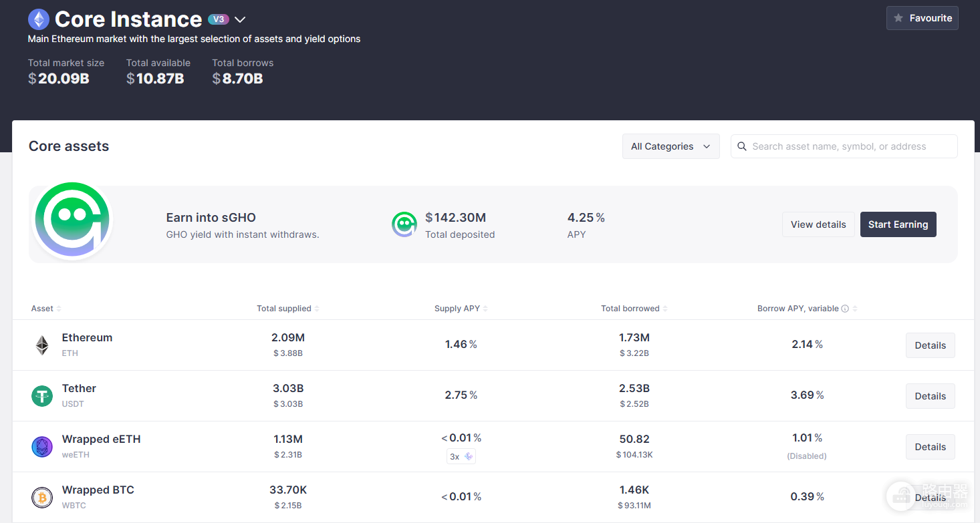
Task: Click the Core Instance title
Action: click(128, 19)
